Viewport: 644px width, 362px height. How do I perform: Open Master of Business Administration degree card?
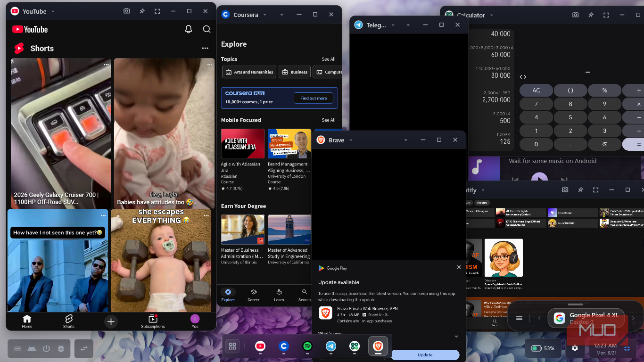(x=243, y=240)
